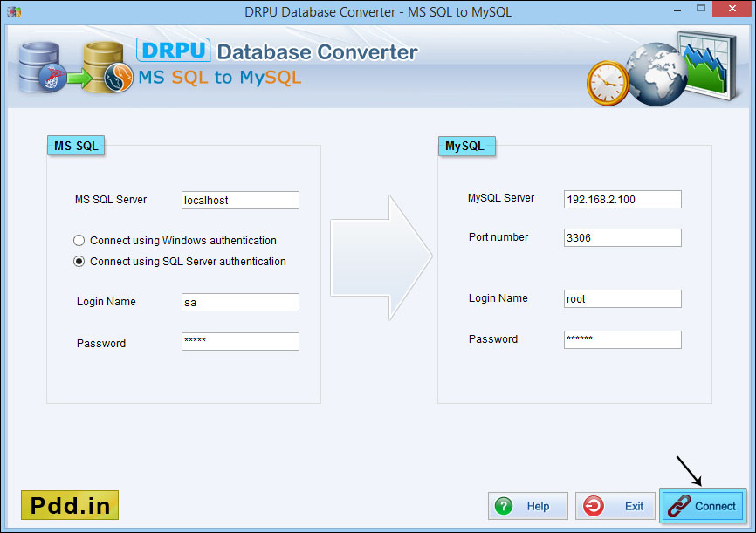Click the application icon in title bar
The height and width of the screenshot is (533, 756).
[x=14, y=11]
